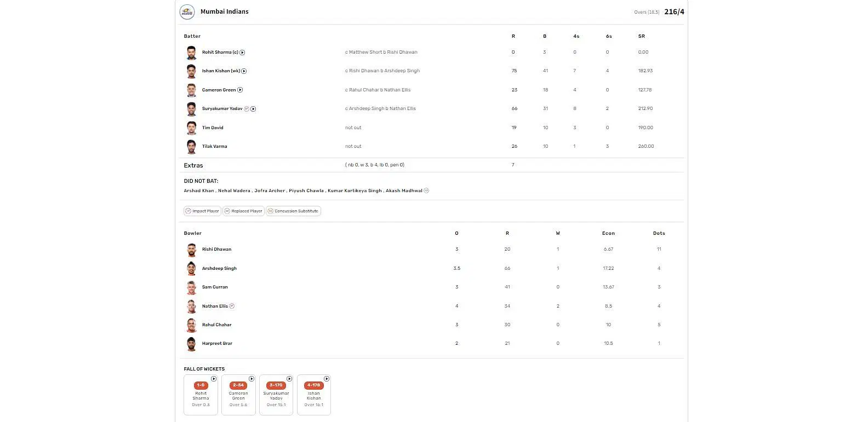The width and height of the screenshot is (868, 422).
Task: Play the 4-178 Ishan Kishan wicket clip
Action: click(x=327, y=379)
